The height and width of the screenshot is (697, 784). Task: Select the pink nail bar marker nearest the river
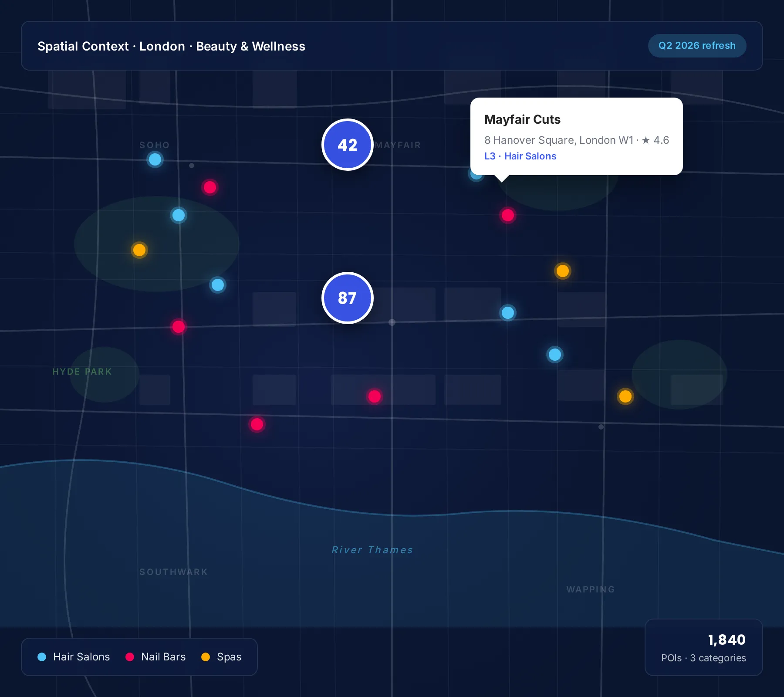257,424
